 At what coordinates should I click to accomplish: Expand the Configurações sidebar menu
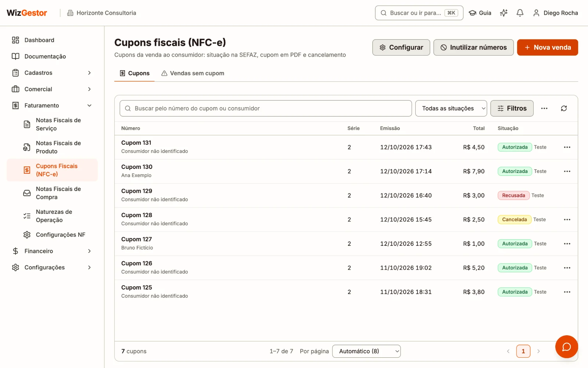pos(52,268)
